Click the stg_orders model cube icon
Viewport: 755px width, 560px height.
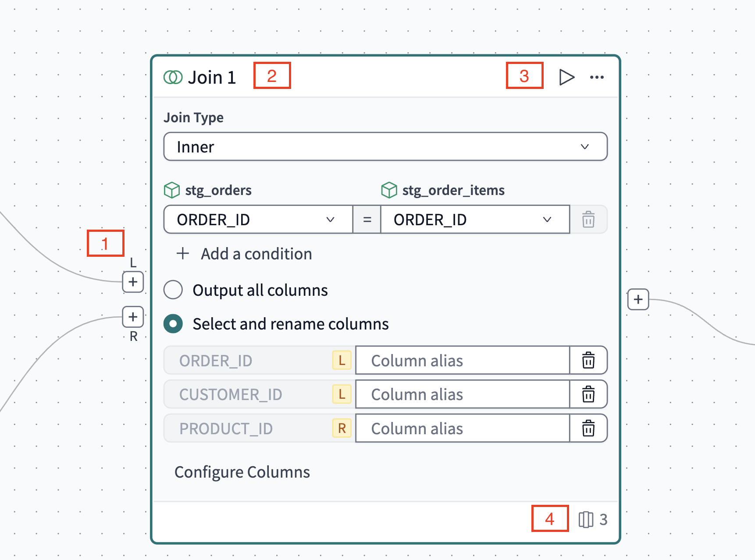[171, 190]
